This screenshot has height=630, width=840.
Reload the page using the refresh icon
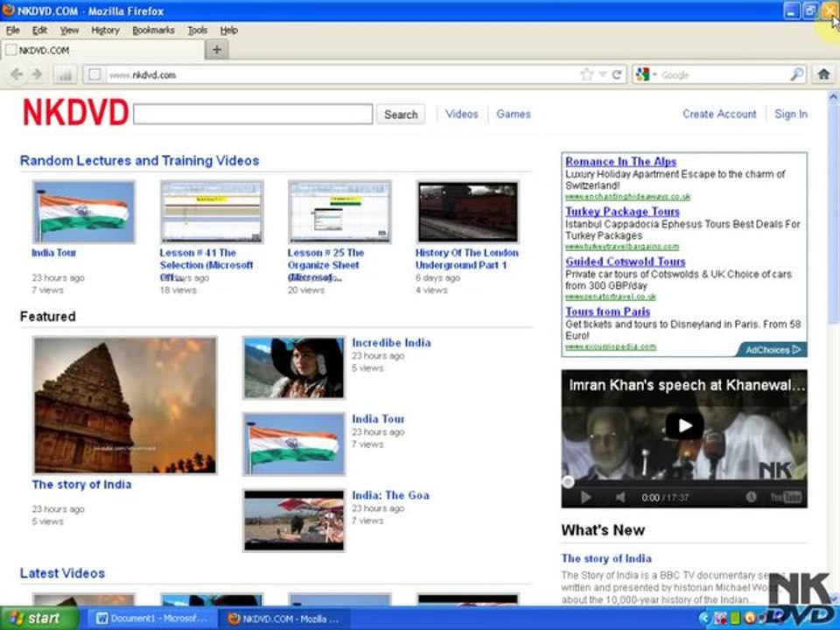coord(617,74)
